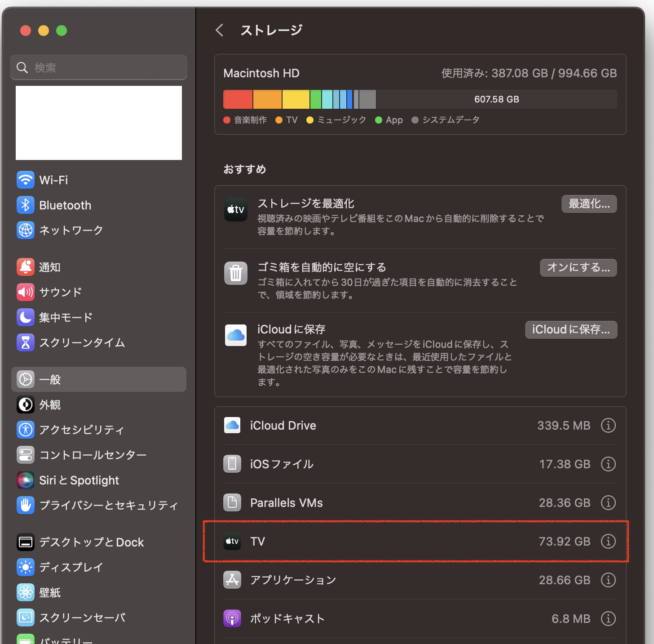Select the iCloud Drive storage row name

click(x=283, y=426)
